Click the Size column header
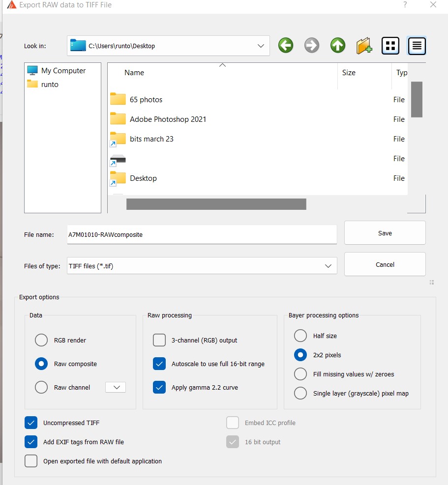This screenshot has height=485, width=448. click(x=349, y=73)
